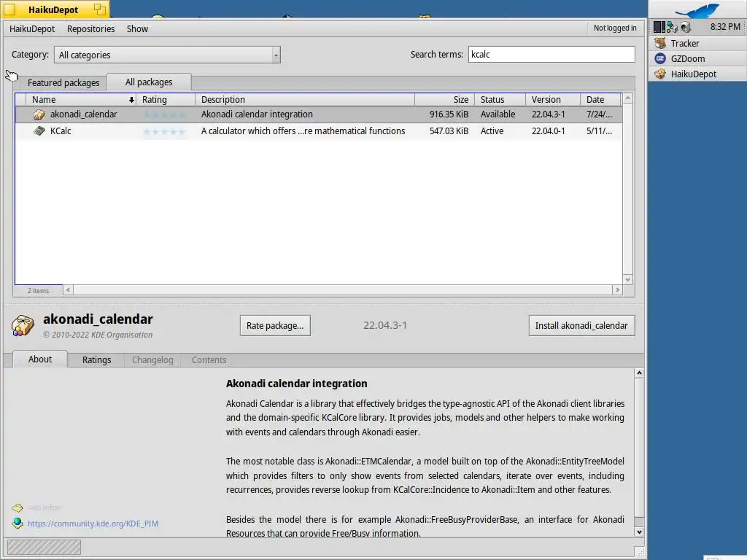Click the package list horizontal scrollbar track
Viewport: 747px width, 560px height.
343,290
